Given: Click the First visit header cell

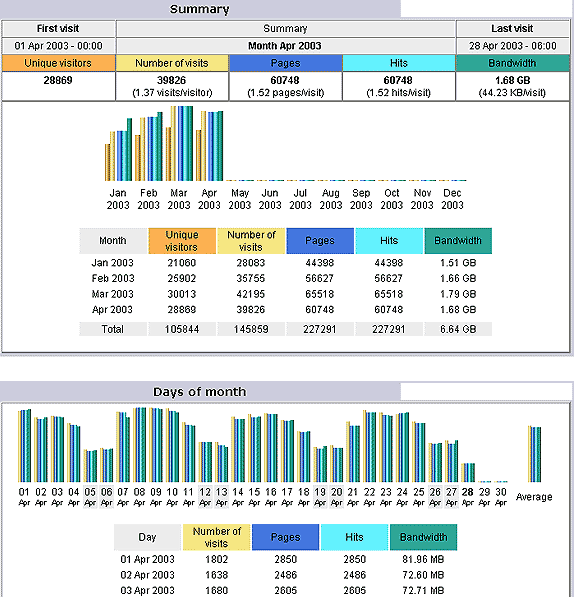Looking at the screenshot, I should point(58,29).
